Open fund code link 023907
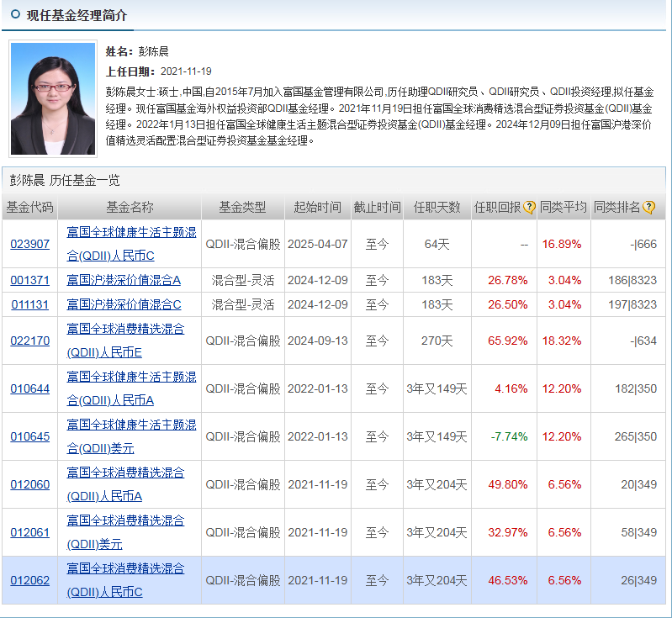The image size is (672, 618). coord(30,244)
